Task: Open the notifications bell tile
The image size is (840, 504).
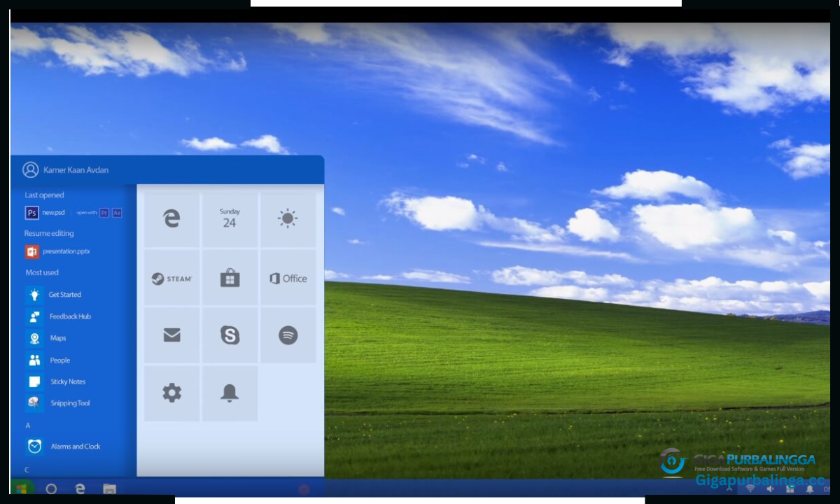Action: (230, 393)
